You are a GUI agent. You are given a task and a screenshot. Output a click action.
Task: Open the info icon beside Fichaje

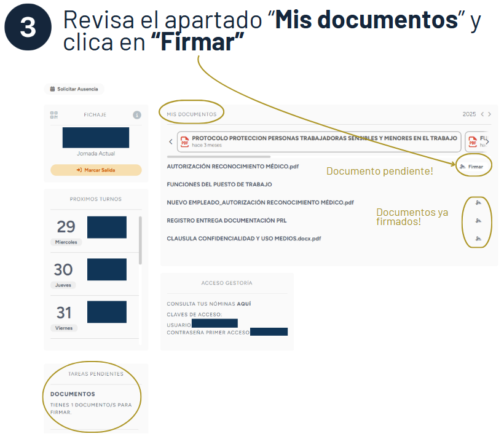click(137, 115)
